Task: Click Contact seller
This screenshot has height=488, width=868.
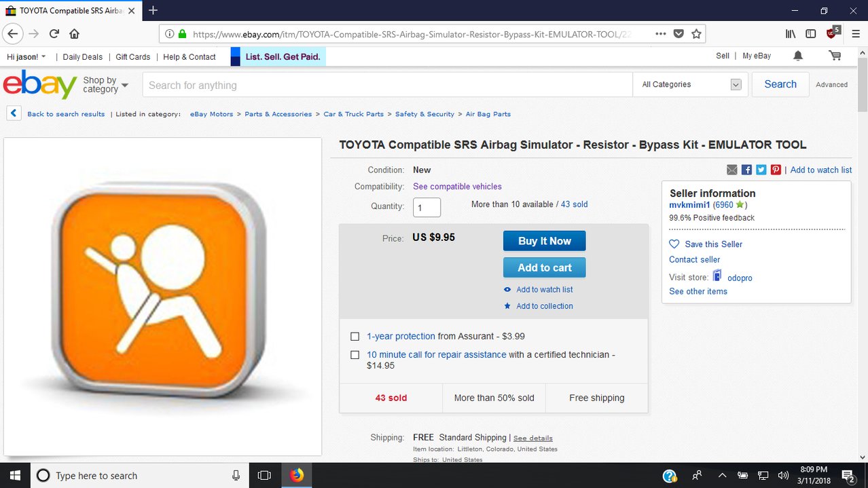Action: [x=694, y=259]
